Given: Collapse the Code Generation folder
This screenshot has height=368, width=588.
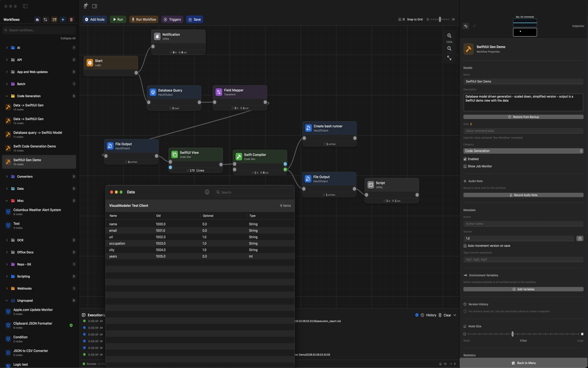Looking at the screenshot, I should (x=7, y=96).
